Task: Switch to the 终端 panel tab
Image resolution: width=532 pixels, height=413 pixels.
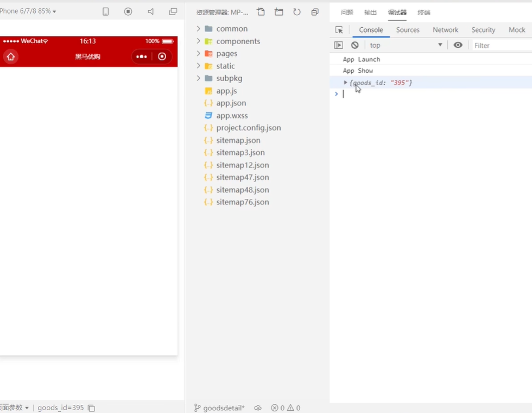Action: pyautogui.click(x=424, y=12)
